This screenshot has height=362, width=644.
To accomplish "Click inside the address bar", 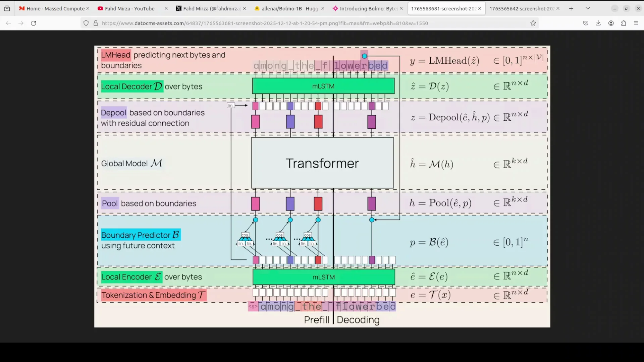I will (x=302, y=23).
